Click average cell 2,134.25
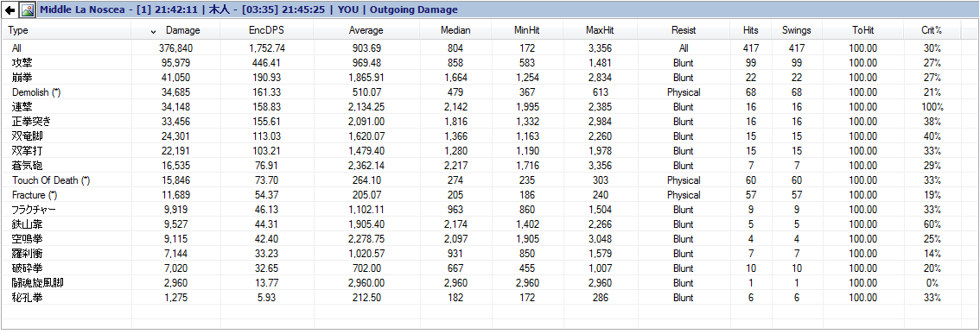 coord(366,107)
